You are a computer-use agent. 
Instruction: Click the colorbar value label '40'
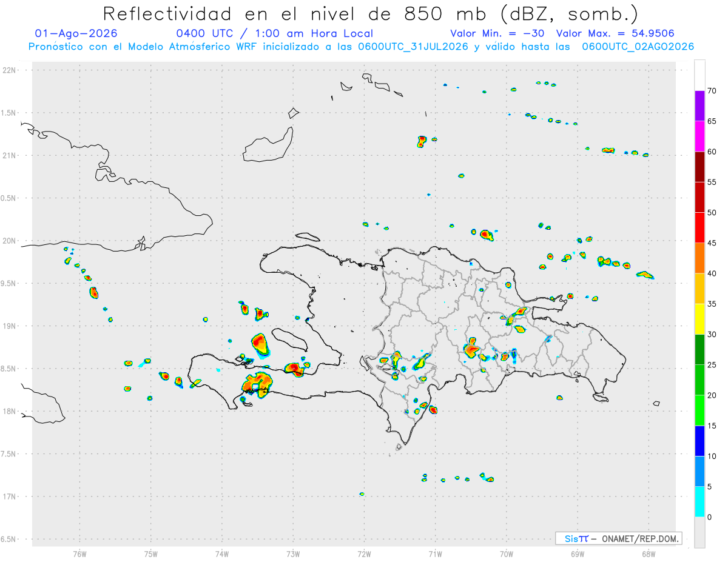tap(712, 273)
